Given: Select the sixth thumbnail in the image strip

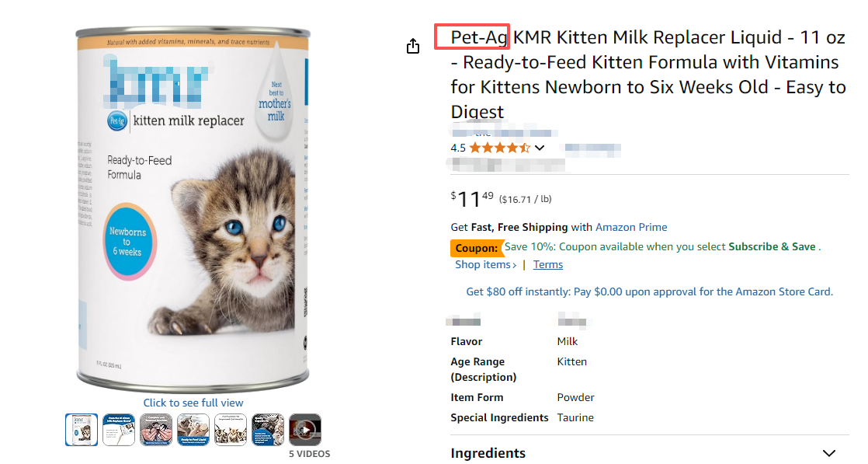Looking at the screenshot, I should [x=268, y=430].
